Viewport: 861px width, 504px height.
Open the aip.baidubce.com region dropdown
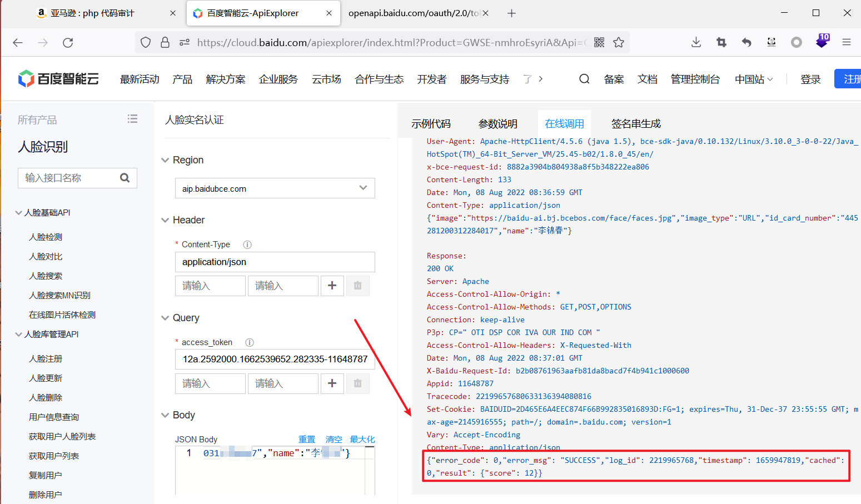(x=275, y=188)
